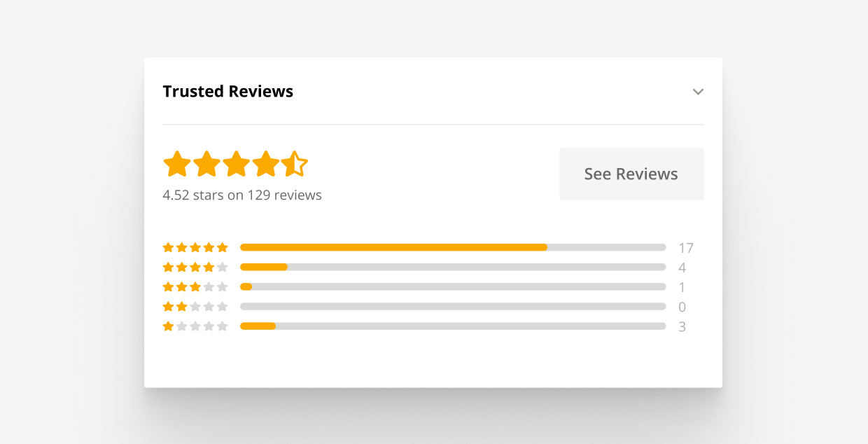868x444 pixels.
Task: Click the 4-star row star icons
Action: tap(195, 267)
